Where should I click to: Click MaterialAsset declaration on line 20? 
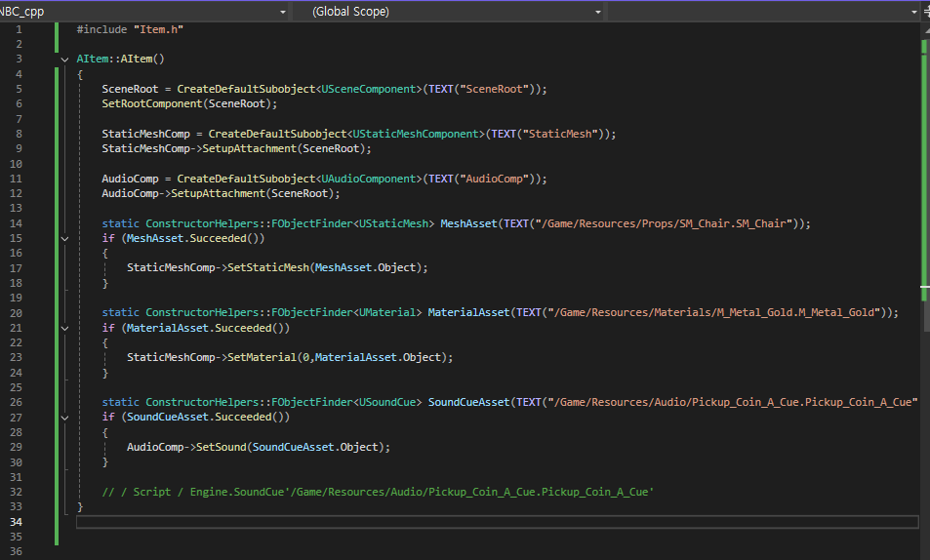(x=468, y=312)
